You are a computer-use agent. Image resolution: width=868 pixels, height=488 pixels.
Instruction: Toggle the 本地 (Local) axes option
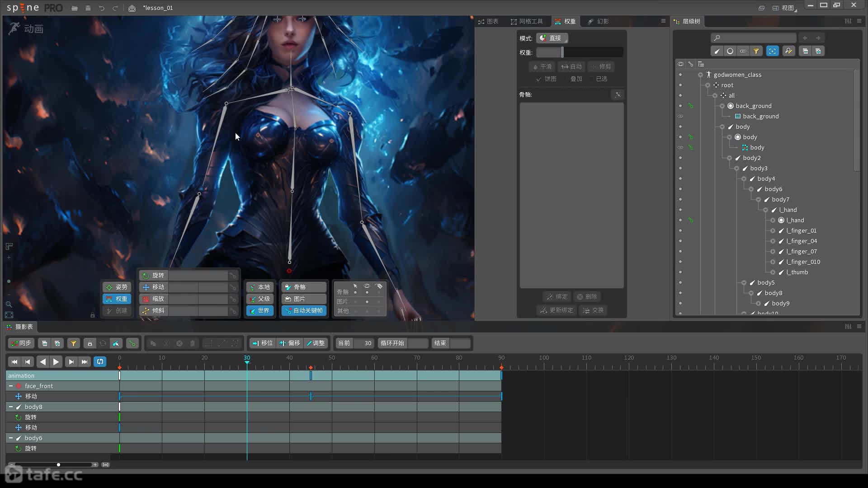coord(260,287)
